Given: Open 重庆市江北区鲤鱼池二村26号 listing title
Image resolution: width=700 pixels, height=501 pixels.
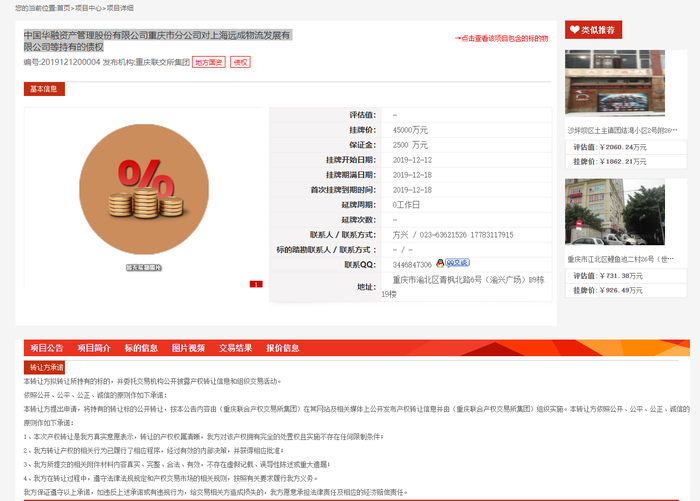Looking at the screenshot, I should point(621,259).
